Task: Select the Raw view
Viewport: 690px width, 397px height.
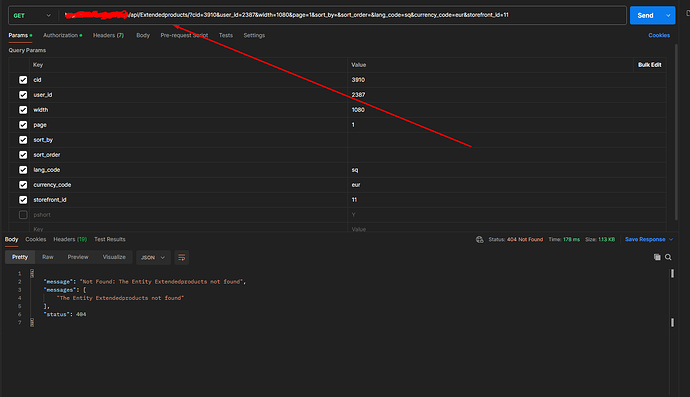Action: coord(48,257)
